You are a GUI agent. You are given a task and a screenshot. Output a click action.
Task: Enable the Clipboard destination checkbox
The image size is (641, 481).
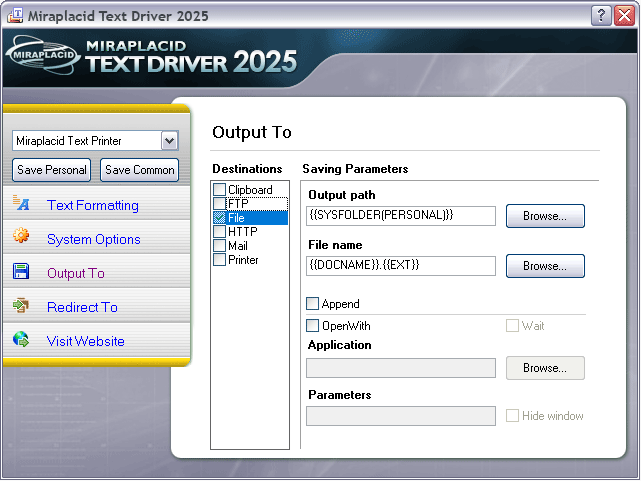point(220,189)
